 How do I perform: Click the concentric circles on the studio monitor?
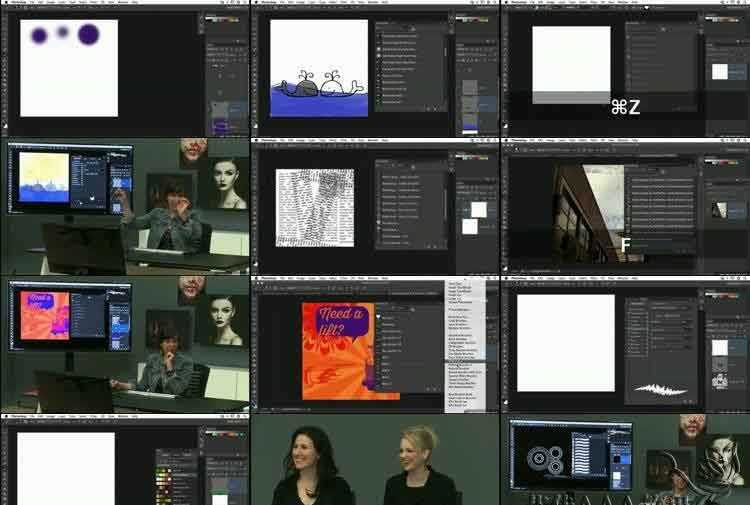540,460
